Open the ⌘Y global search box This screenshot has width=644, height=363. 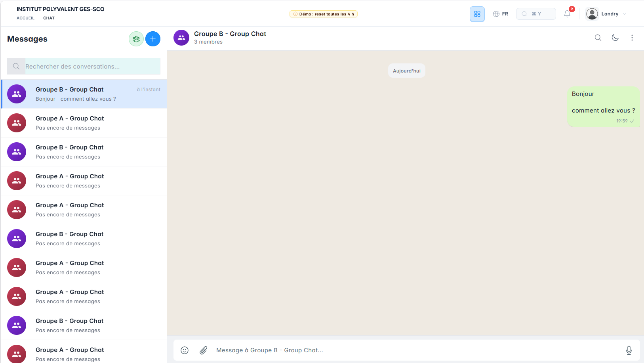[536, 14]
